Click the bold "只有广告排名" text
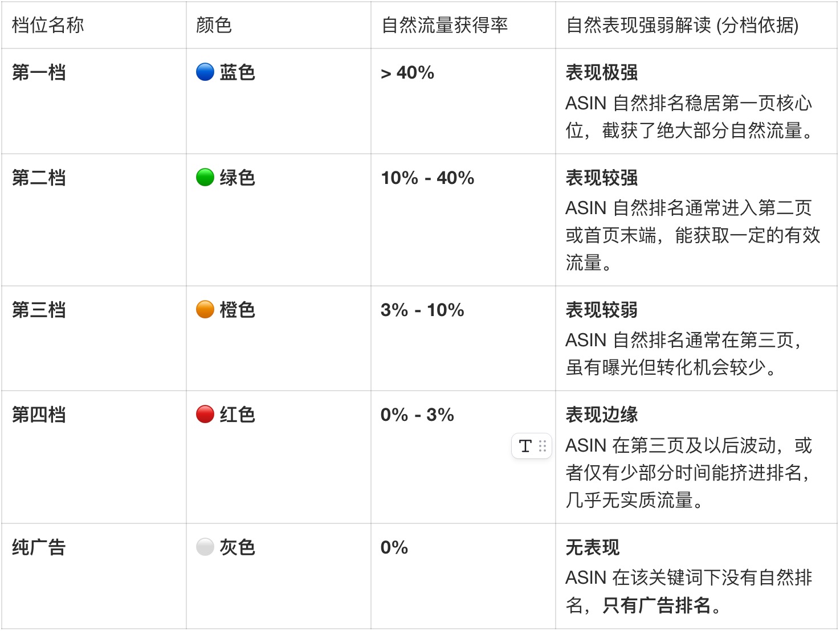The height and width of the screenshot is (631, 840). (656, 605)
